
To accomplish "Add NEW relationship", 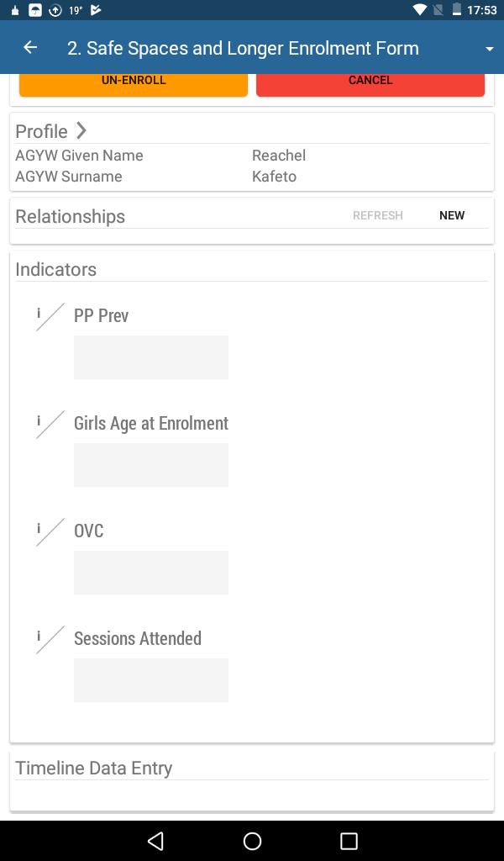I will tap(452, 216).
